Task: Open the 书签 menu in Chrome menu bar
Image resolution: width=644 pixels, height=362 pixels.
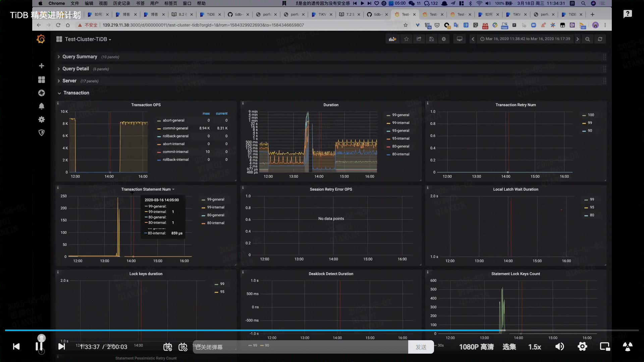Action: pos(140,3)
